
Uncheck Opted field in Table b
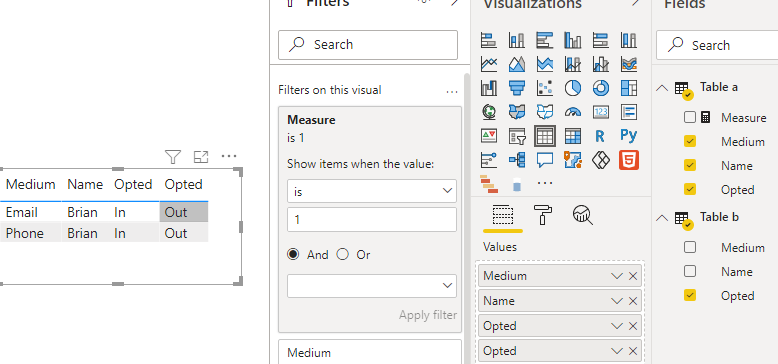click(x=690, y=295)
